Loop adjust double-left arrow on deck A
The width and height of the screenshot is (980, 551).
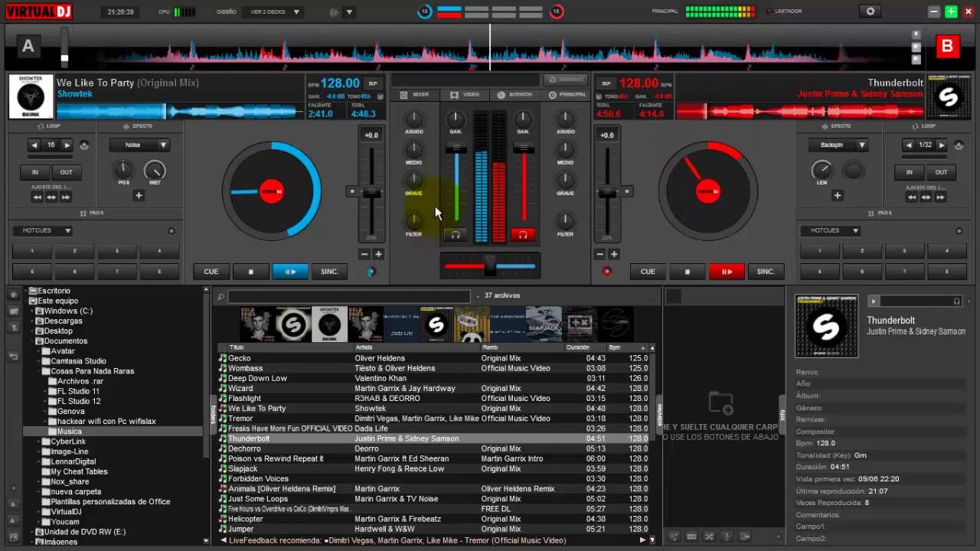pos(37,197)
